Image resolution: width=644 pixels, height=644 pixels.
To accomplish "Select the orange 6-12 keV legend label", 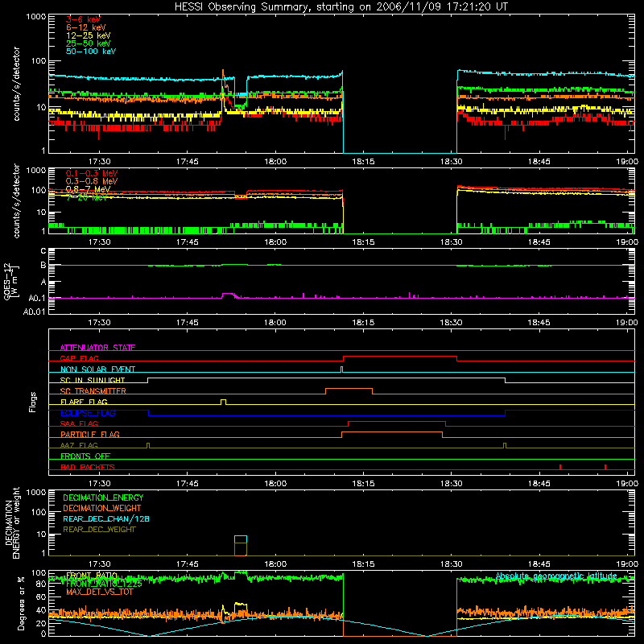I will (x=86, y=27).
